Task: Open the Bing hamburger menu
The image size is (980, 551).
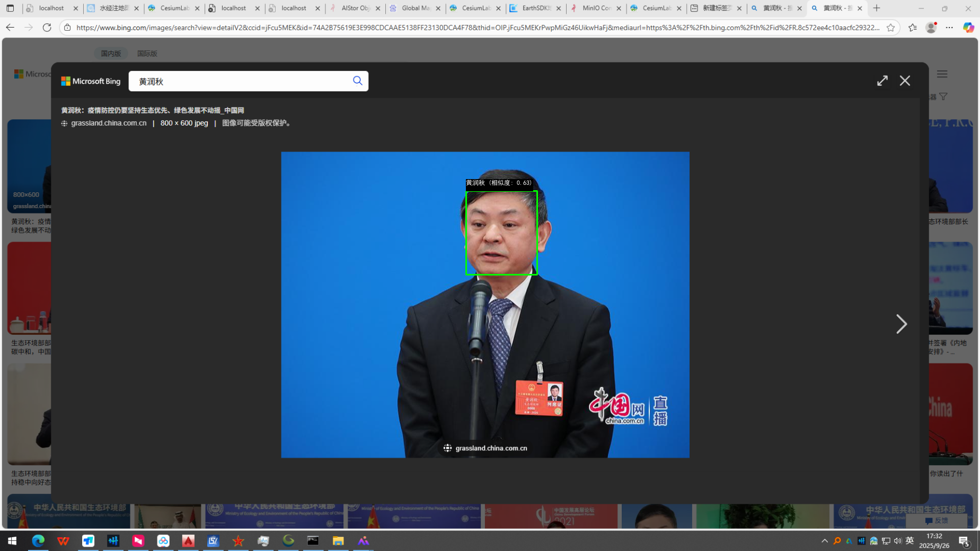Action: [x=942, y=74]
